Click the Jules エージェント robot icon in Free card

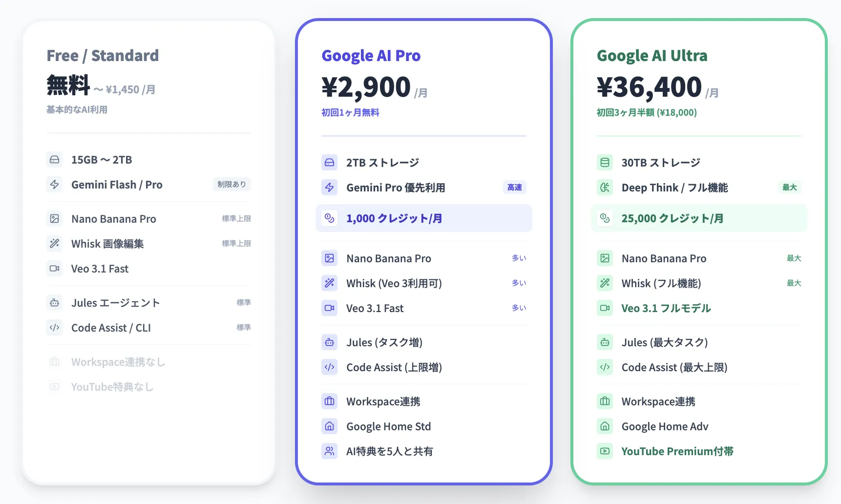tap(55, 303)
